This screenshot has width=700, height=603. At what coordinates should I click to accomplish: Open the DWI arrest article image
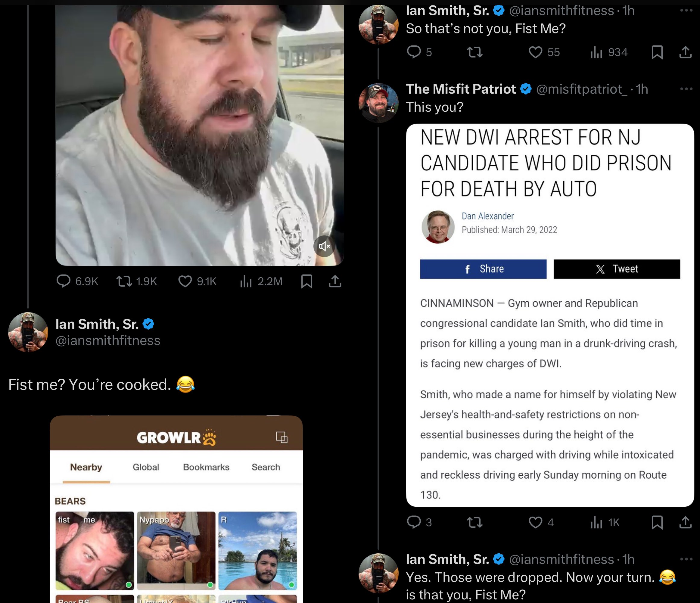[550, 315]
